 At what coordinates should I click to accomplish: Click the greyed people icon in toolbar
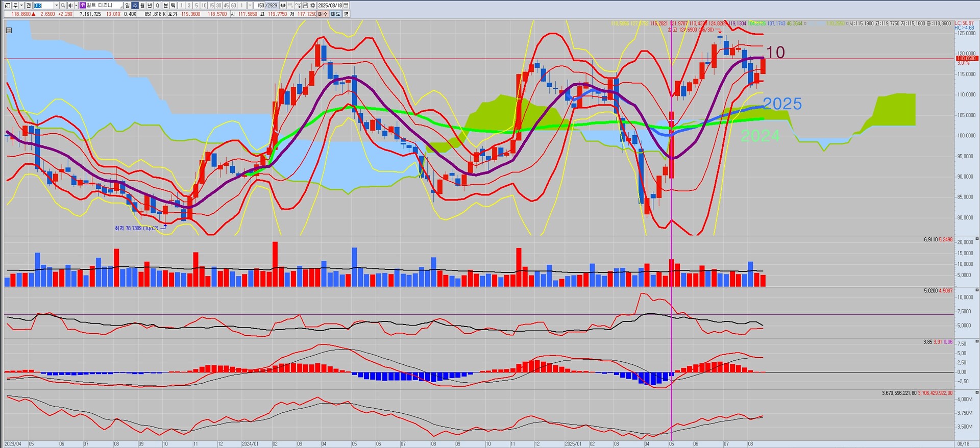click(290, 5)
